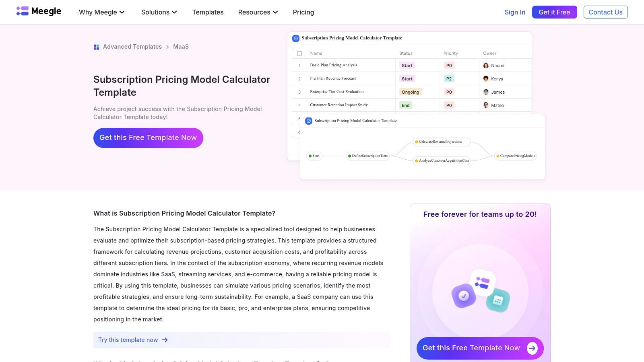
Task: Click Kenya's avatar icon
Action: pos(486,79)
